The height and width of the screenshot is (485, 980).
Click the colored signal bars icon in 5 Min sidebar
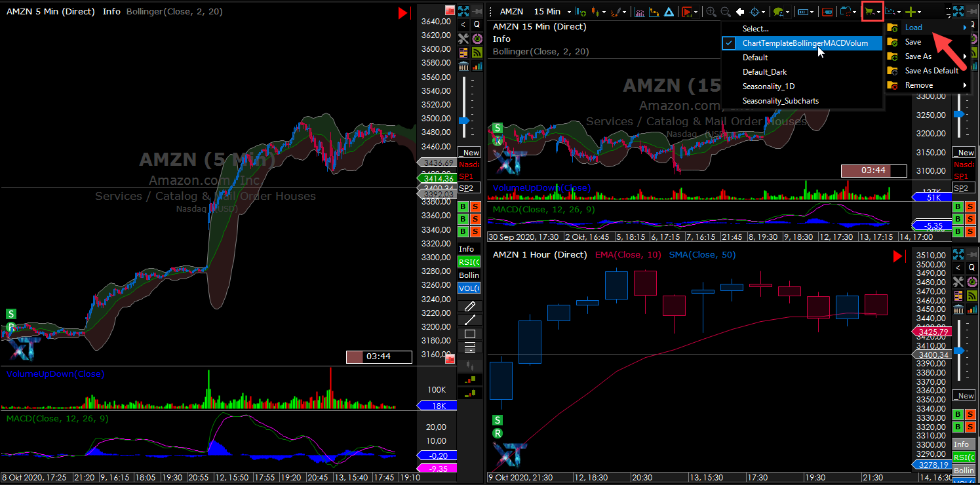pyautogui.click(x=477, y=66)
